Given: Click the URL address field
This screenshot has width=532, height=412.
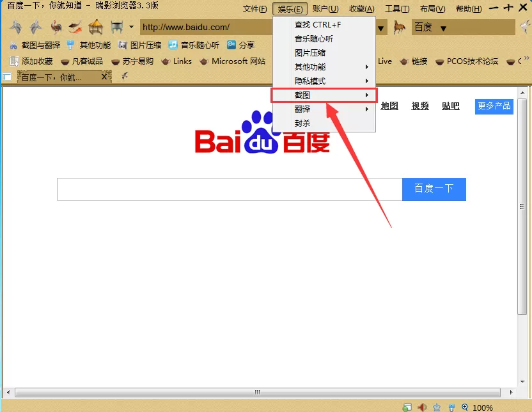Looking at the screenshot, I should pyautogui.click(x=207, y=27).
